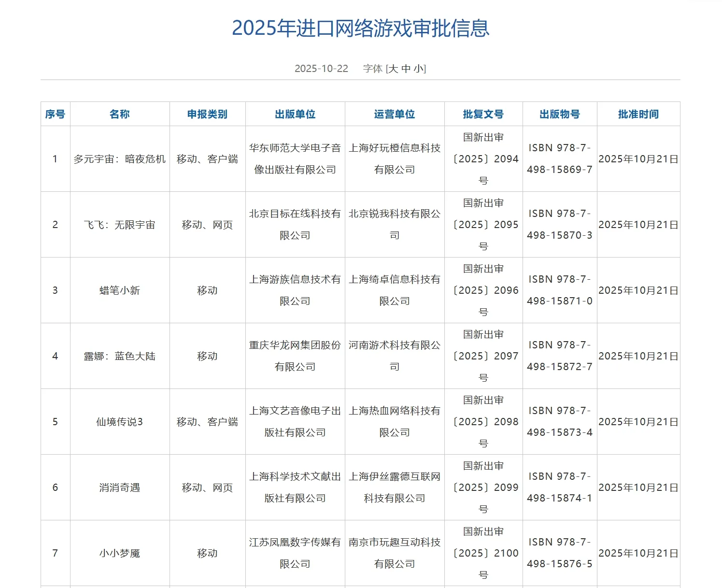Click approval date in 蜡笔小新 row
This screenshot has width=722, height=588.
pos(638,290)
